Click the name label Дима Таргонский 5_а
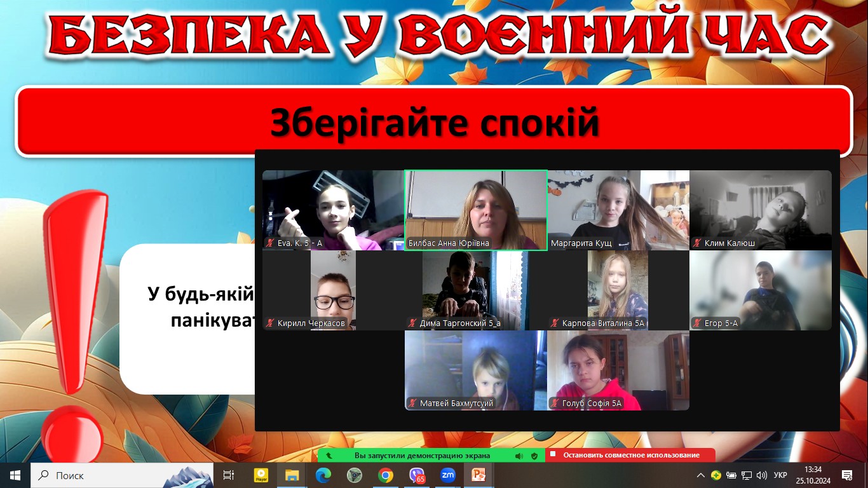 coord(460,323)
